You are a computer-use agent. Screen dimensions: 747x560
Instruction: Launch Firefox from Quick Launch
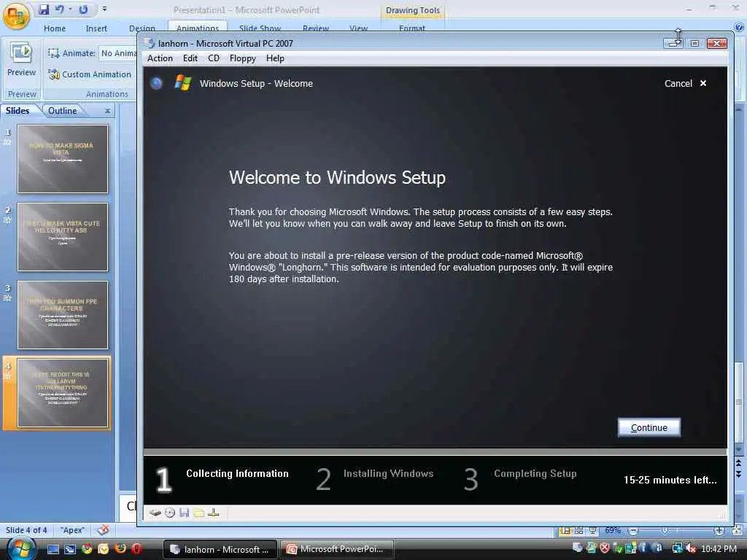(120, 548)
